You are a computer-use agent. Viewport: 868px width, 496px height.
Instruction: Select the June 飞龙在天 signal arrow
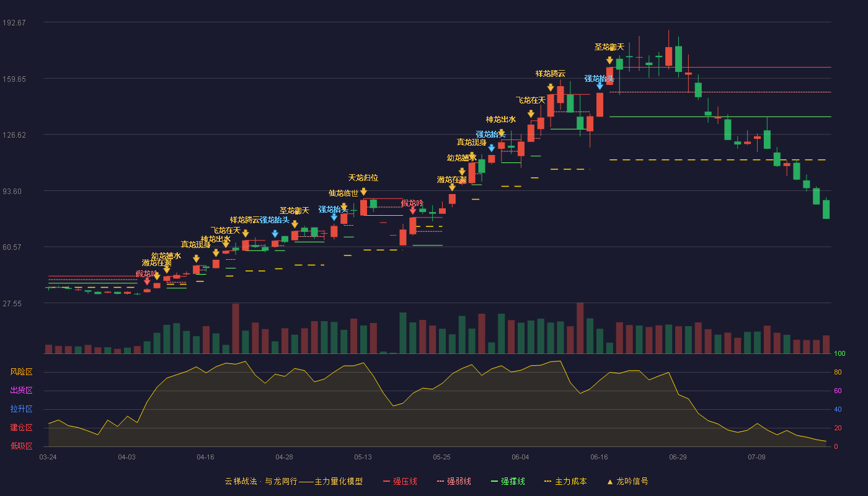(x=531, y=114)
